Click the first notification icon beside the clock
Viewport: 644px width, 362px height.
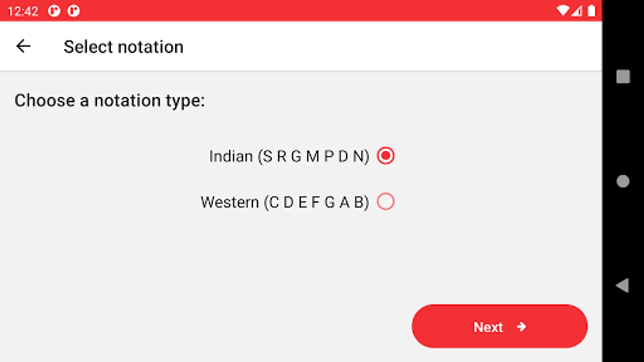(54, 11)
